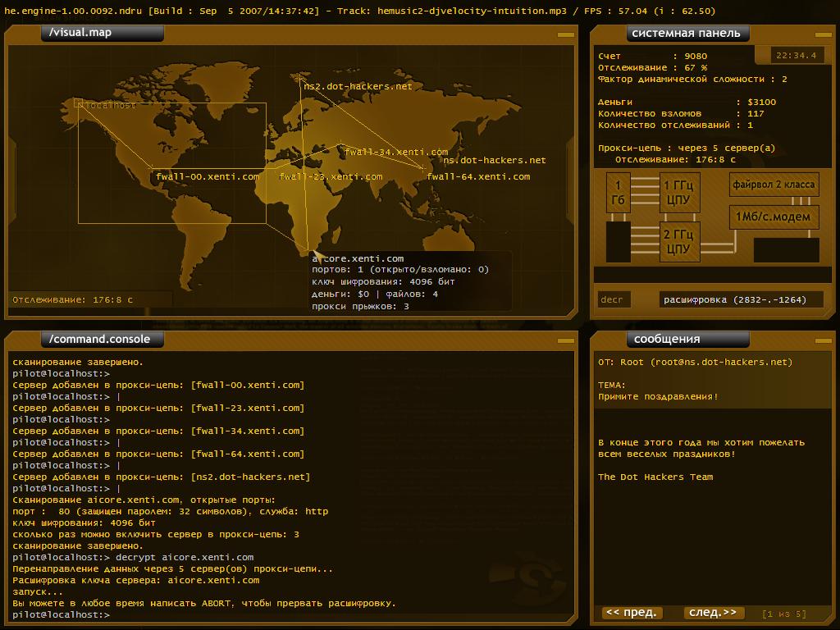Click the файрвол 2 класса hardware block
The height and width of the screenshot is (630, 840).
pyautogui.click(x=774, y=185)
